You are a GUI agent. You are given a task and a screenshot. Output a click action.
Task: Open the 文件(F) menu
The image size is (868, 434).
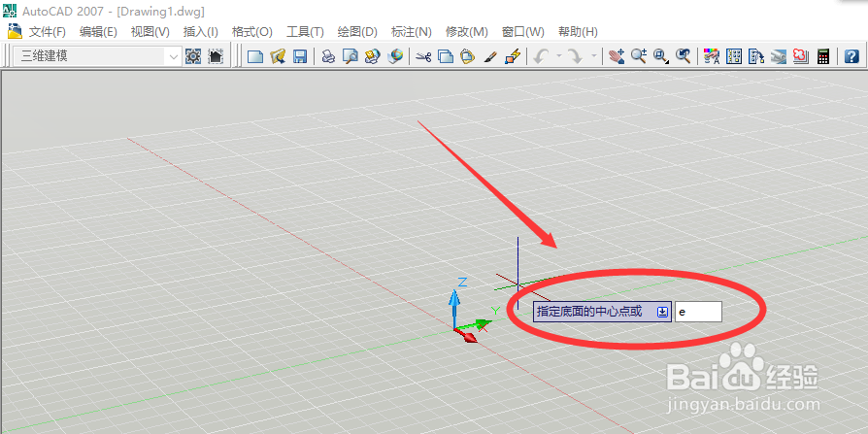[47, 32]
